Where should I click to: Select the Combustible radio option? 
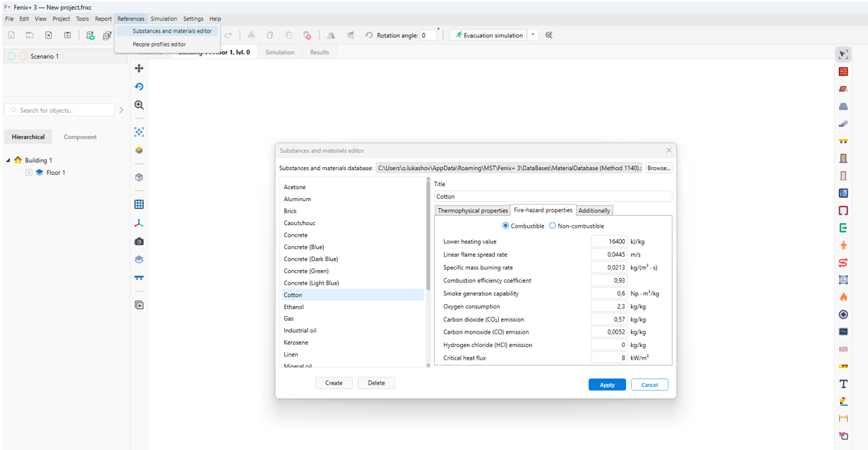505,226
